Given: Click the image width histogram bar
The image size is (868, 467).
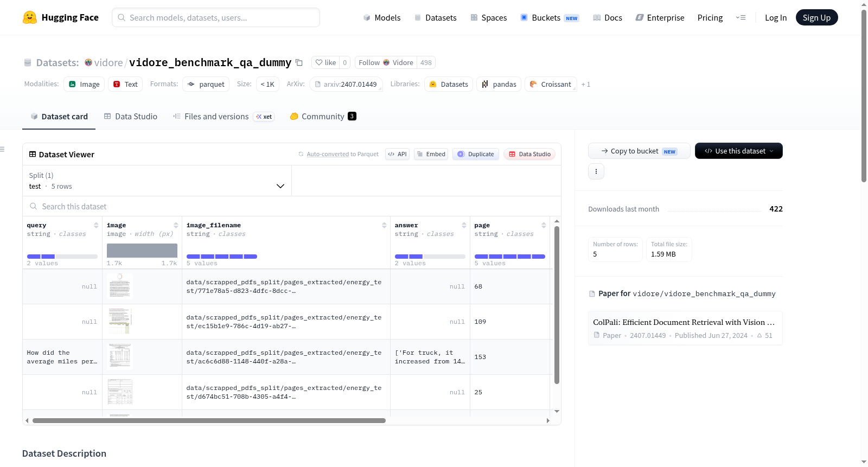Looking at the screenshot, I should pyautogui.click(x=142, y=251).
